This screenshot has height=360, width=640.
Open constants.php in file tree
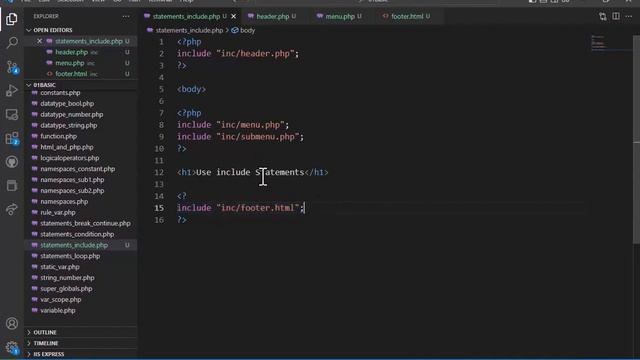pyautogui.click(x=60, y=93)
